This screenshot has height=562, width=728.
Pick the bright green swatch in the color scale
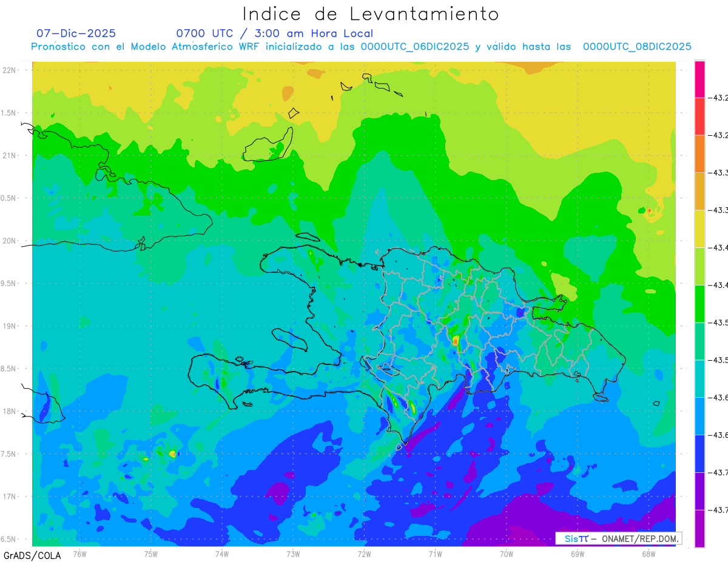point(699,303)
